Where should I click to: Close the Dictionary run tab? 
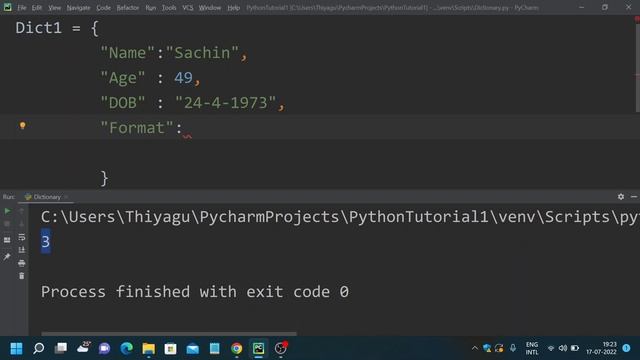(66, 197)
